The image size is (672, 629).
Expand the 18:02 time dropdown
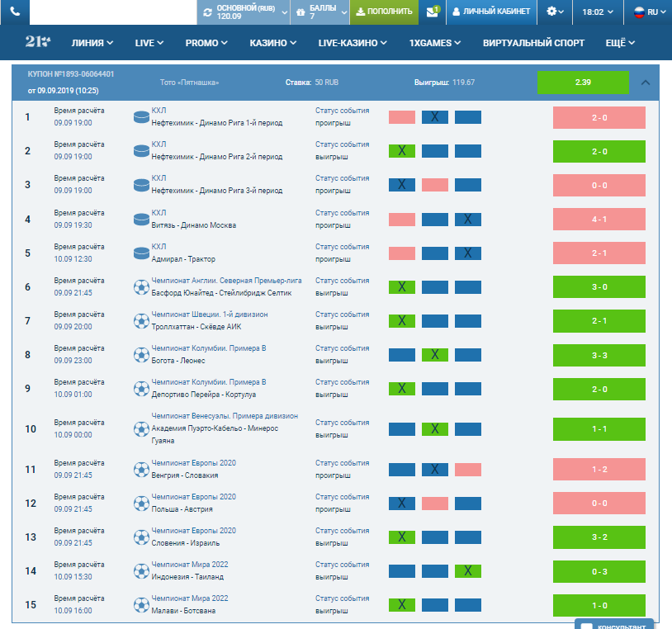click(598, 12)
